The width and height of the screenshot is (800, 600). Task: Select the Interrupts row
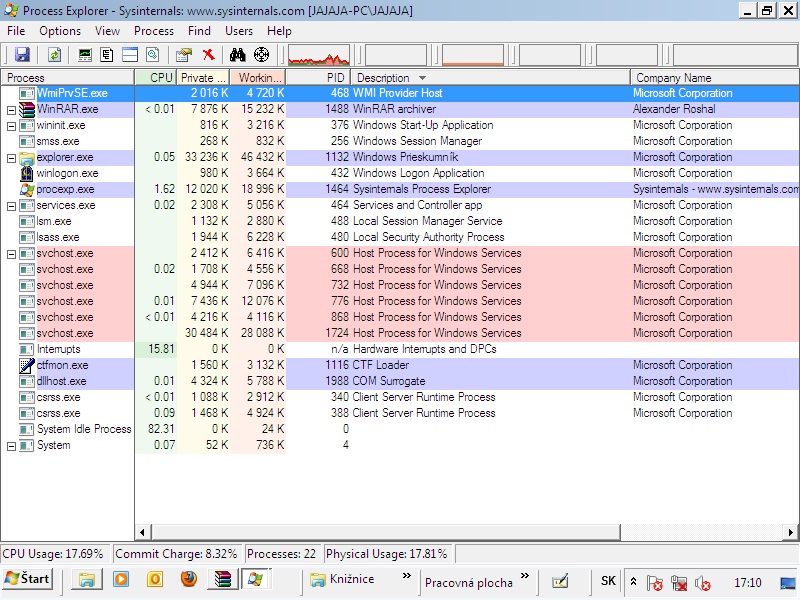click(x=400, y=349)
